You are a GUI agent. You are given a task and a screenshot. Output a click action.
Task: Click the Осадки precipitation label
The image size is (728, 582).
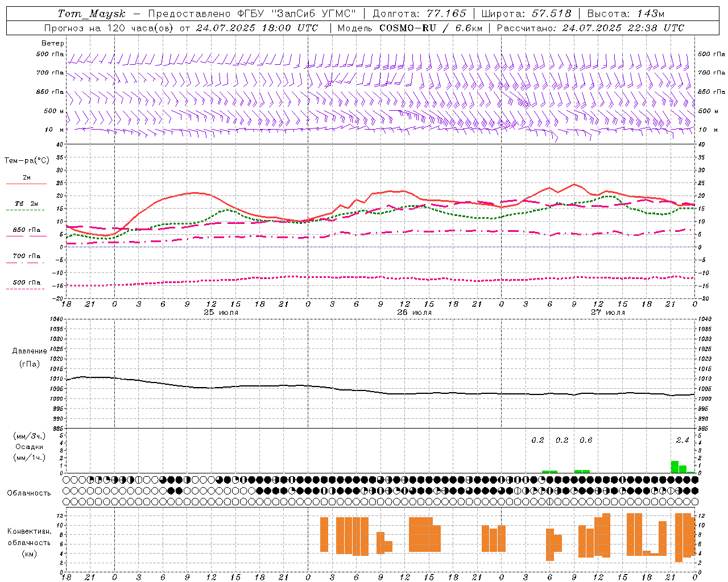point(30,447)
